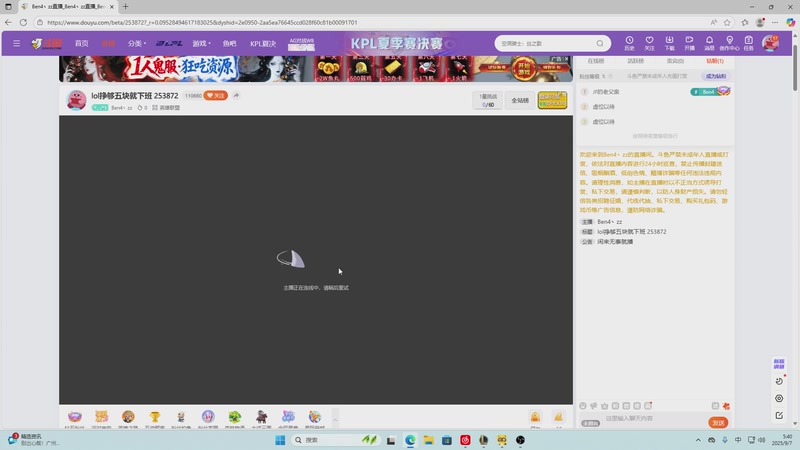The width and height of the screenshot is (800, 450).
Task: Add page to favorites star icon
Action: pyautogui.click(x=727, y=22)
